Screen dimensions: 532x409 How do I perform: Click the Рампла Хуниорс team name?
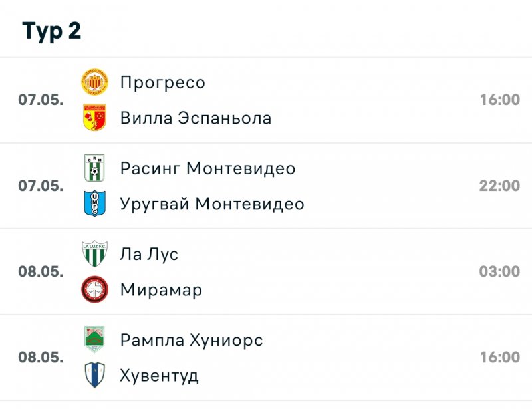[192, 340]
